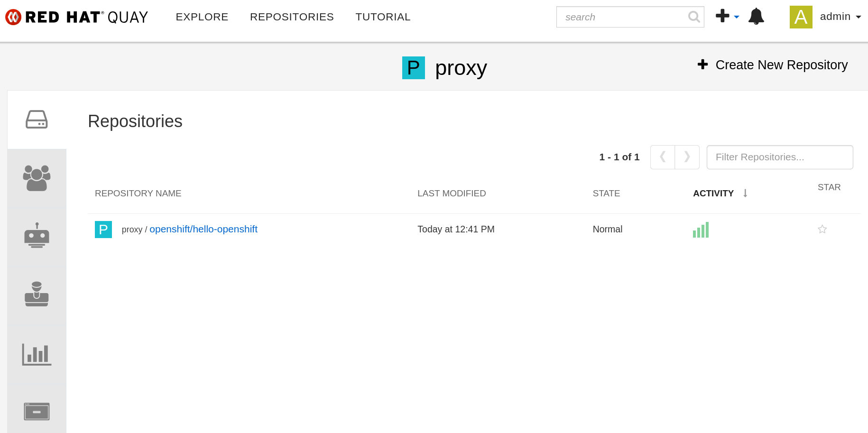Click the search magnifier icon
Viewport: 868px width, 433px height.
tap(693, 17)
